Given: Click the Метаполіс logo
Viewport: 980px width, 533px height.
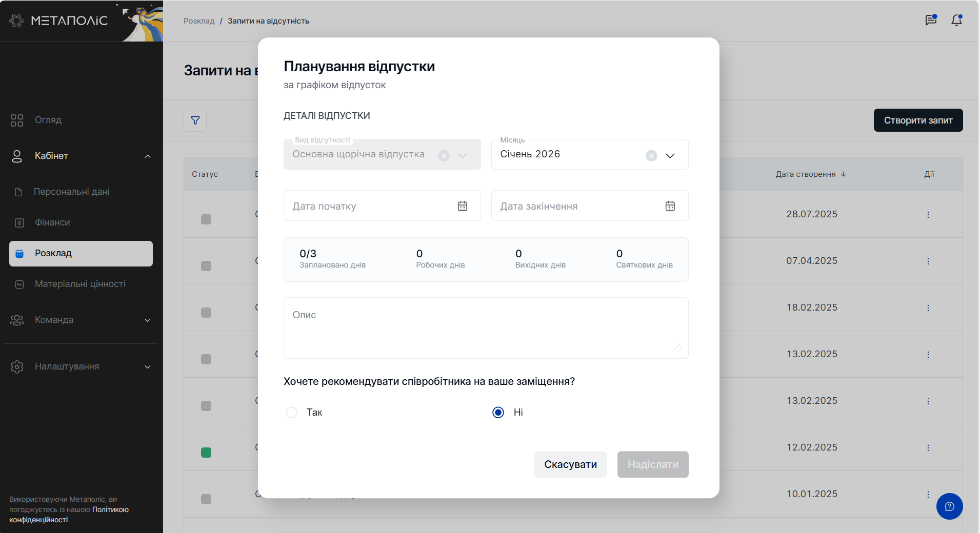Looking at the screenshot, I should [59, 20].
